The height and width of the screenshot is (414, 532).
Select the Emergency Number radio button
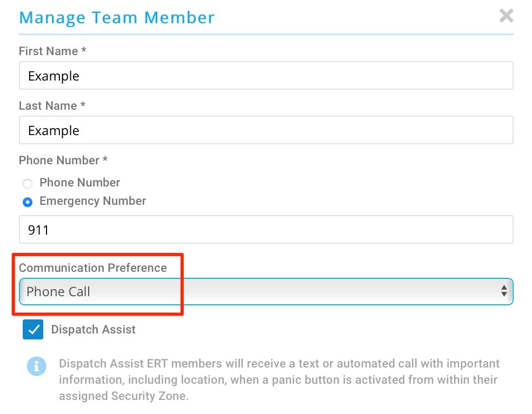pos(28,202)
